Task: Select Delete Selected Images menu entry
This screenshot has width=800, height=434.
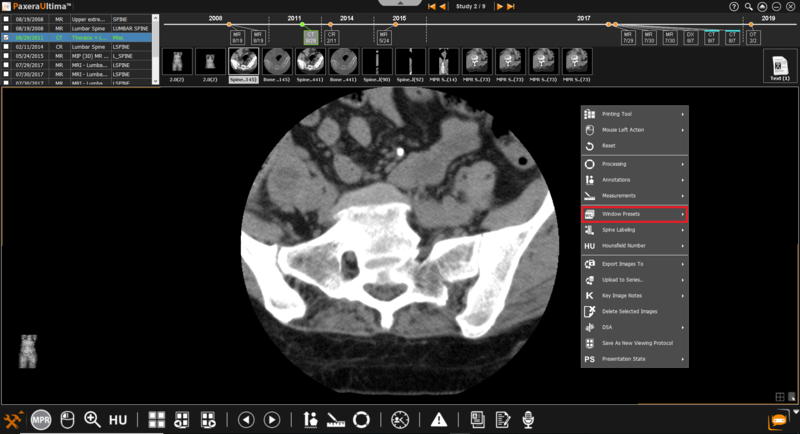Action: 634,311
